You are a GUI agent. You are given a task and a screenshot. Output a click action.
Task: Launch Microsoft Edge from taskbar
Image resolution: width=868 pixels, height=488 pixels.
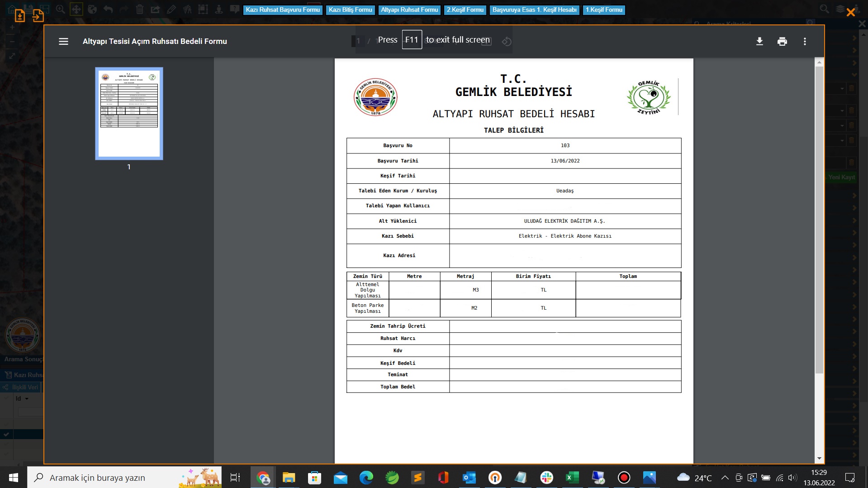click(x=366, y=478)
